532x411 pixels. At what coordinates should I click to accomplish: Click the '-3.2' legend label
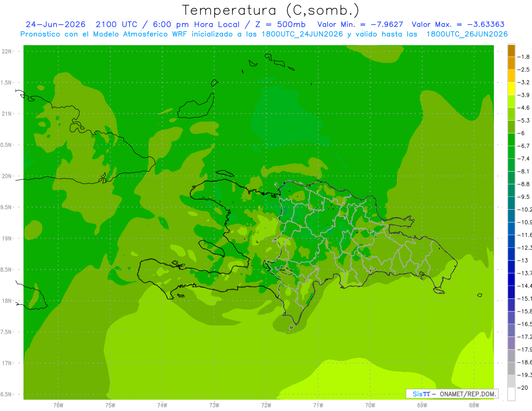524,82
